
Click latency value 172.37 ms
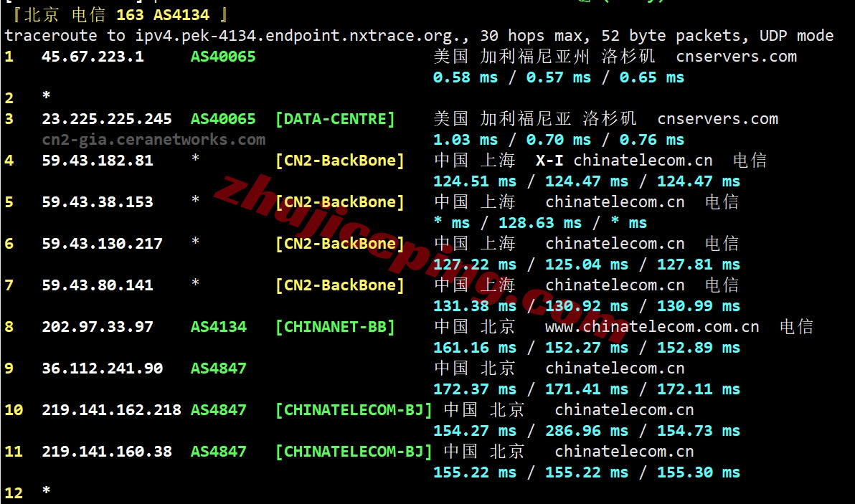click(474, 389)
